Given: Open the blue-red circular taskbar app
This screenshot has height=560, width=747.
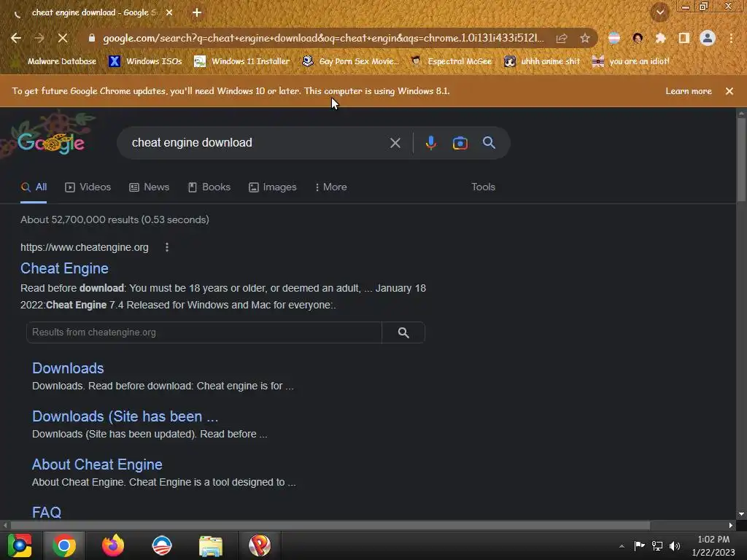Looking at the screenshot, I should (161, 545).
